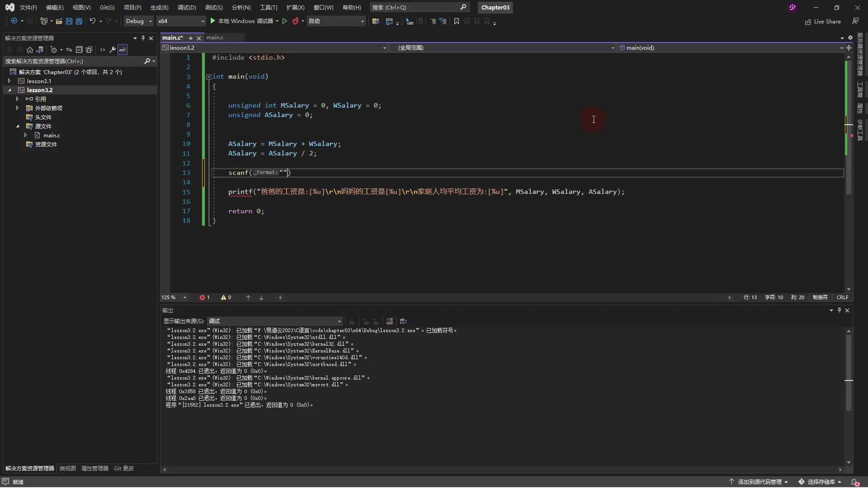
Task: Click the undo arrow icon
Action: point(92,21)
